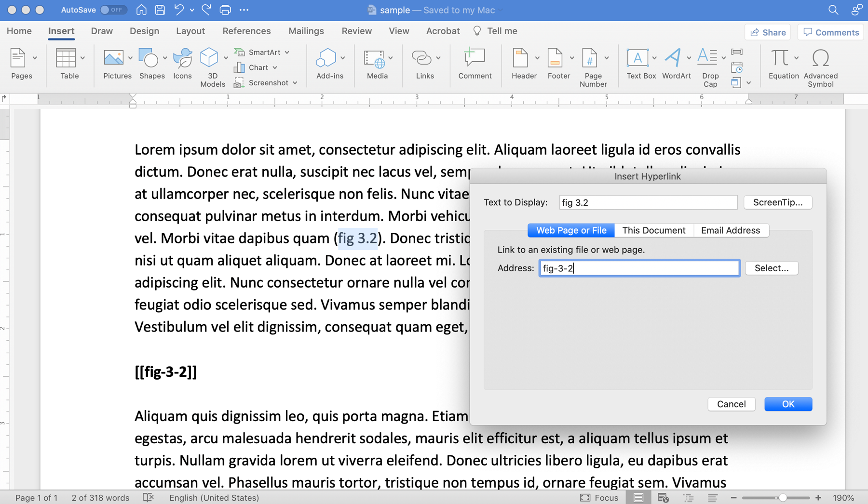The width and height of the screenshot is (868, 504).
Task: Open the References ribbon tab
Action: tap(246, 31)
